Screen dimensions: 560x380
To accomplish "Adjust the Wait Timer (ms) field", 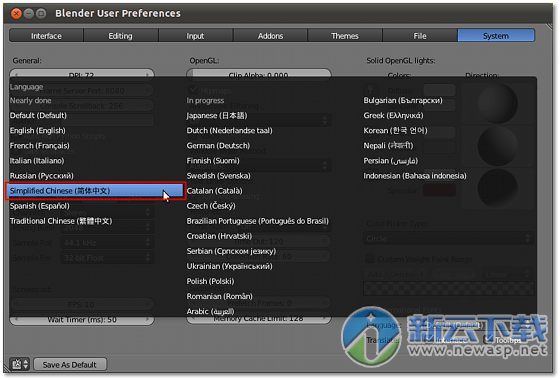I will pos(82,320).
